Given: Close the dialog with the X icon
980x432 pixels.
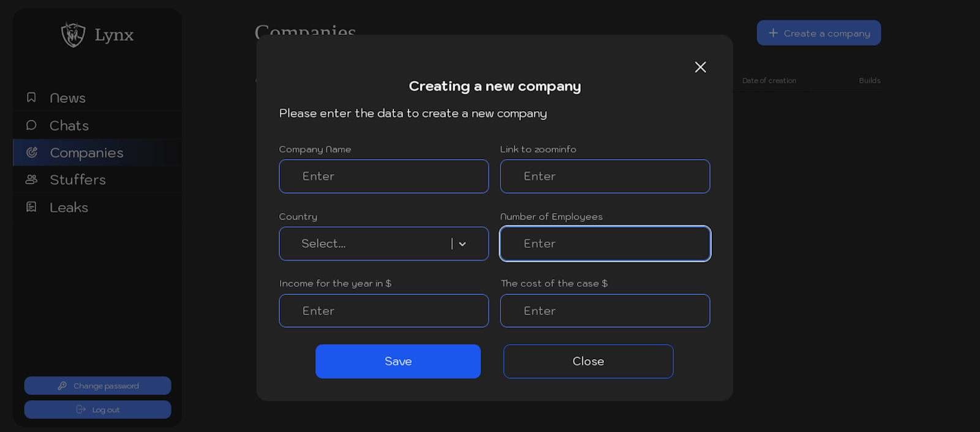Looking at the screenshot, I should [x=700, y=67].
